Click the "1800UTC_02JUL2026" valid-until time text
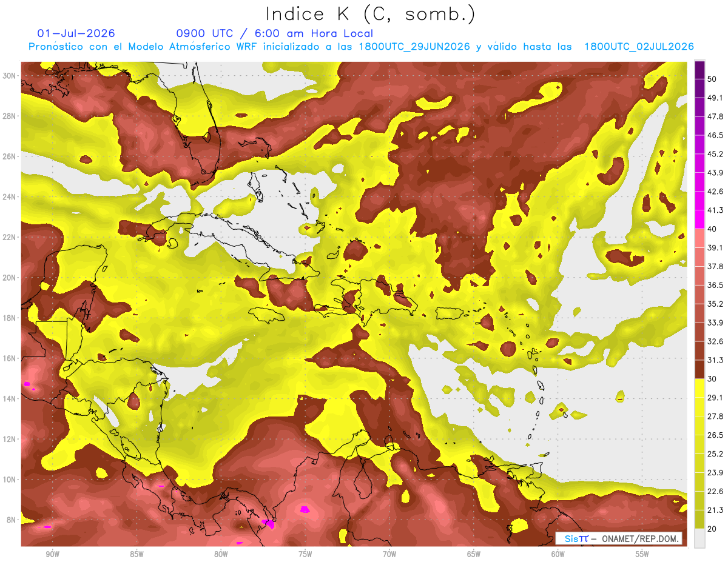Image resolution: width=728 pixels, height=562 pixels. (639, 47)
